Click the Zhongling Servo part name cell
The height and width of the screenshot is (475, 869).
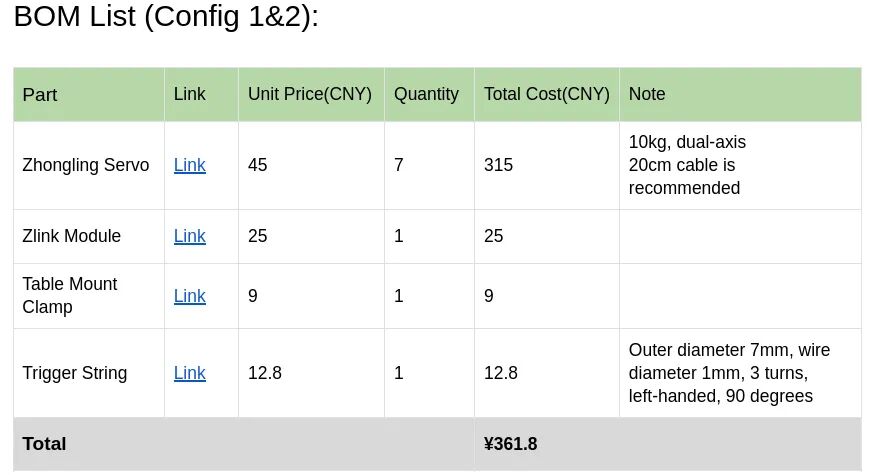point(86,165)
